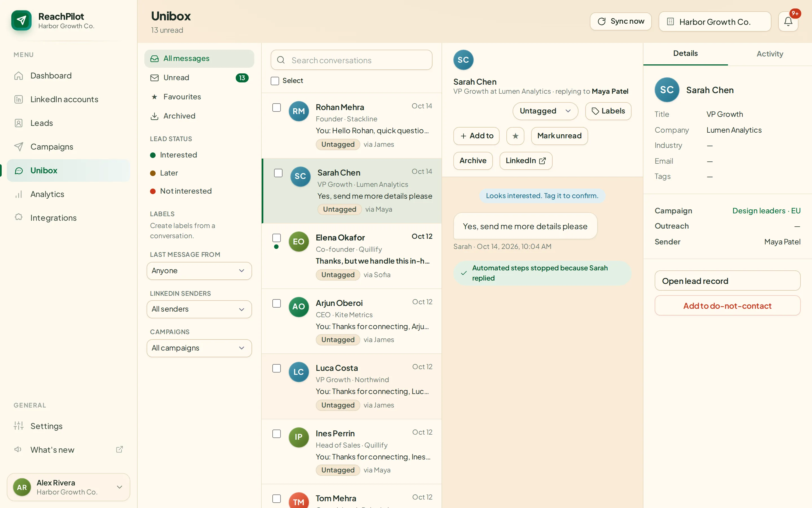
Task: Click the What's new megaphone icon
Action: pyautogui.click(x=18, y=450)
